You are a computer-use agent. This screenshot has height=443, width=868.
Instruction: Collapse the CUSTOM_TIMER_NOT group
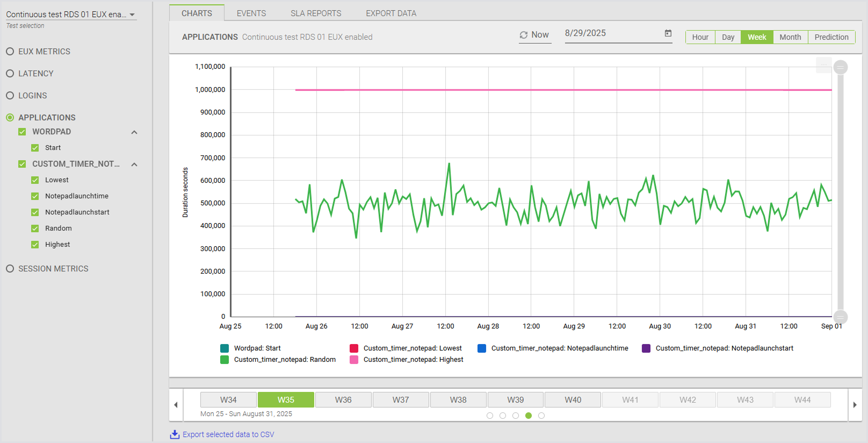click(x=134, y=165)
